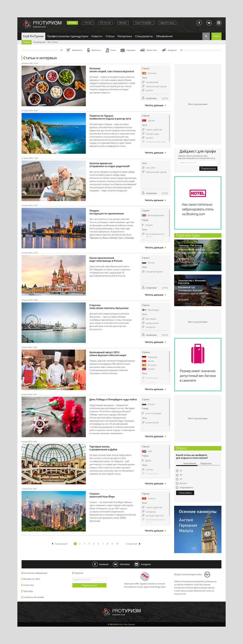Image resolution: width=243 pixels, height=644 pixels.
Task: Go to the Следующая pagination arrow
Action: [140, 544]
